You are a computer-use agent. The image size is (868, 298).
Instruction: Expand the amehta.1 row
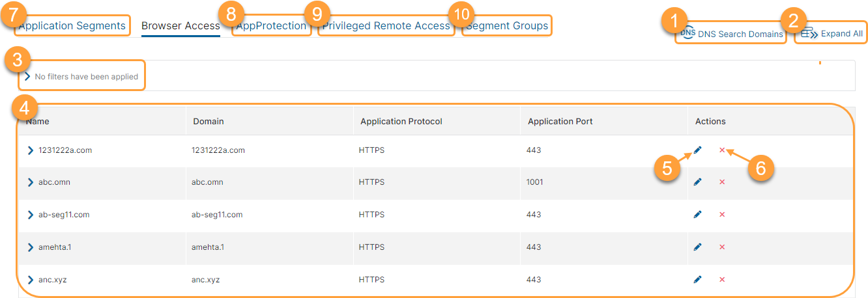[30, 247]
